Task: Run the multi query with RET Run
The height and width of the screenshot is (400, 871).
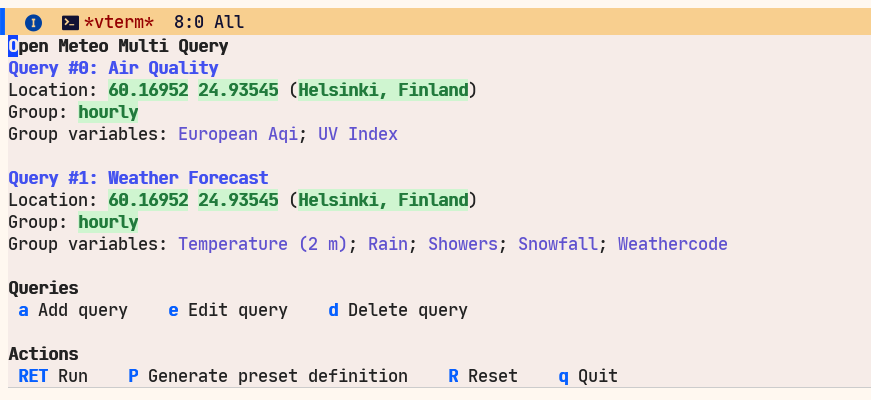Action: [x=53, y=376]
